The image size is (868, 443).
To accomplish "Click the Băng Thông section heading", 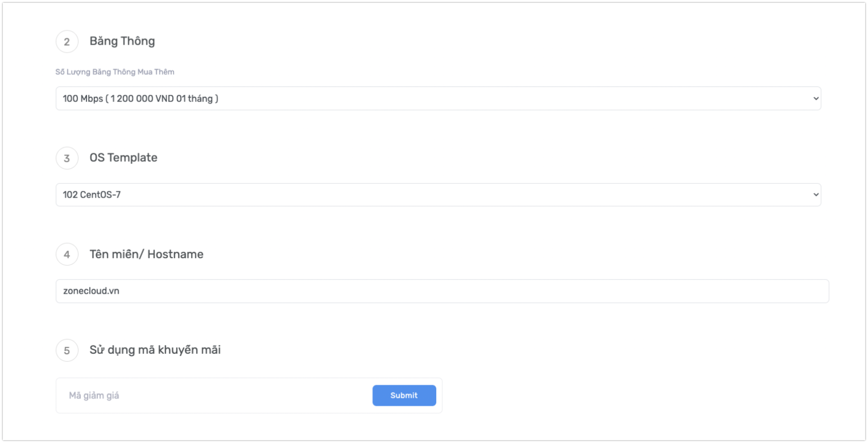I will click(x=122, y=41).
